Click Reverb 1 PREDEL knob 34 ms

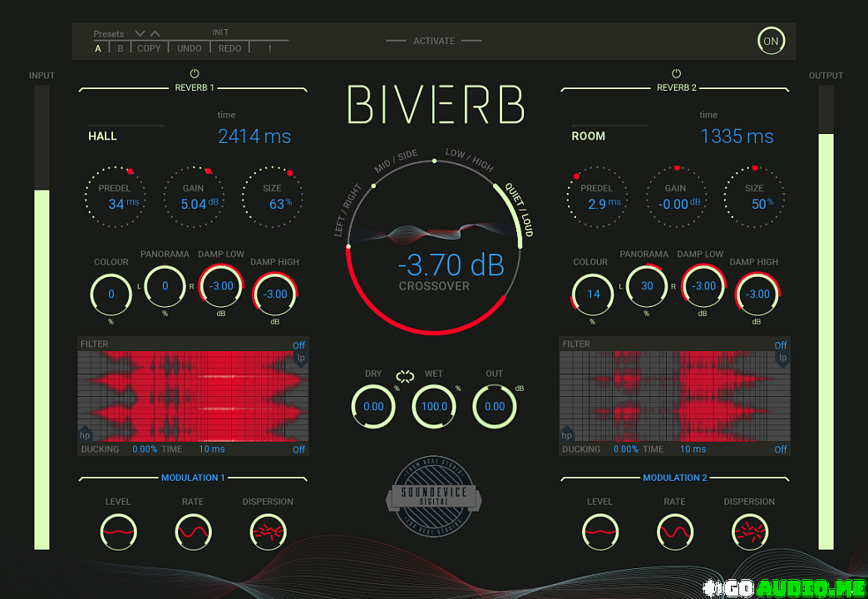[115, 196]
